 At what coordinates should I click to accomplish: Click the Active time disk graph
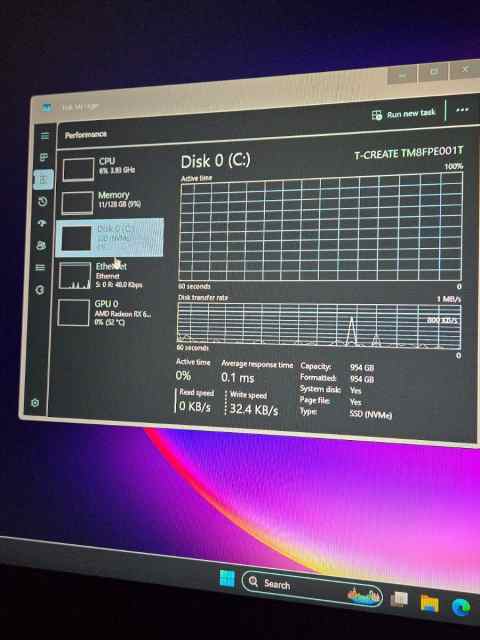click(321, 227)
